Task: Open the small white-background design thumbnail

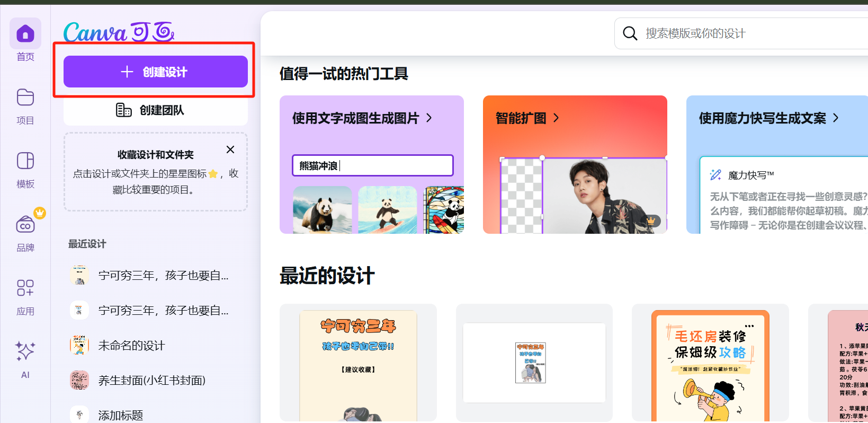Action: coord(534,363)
